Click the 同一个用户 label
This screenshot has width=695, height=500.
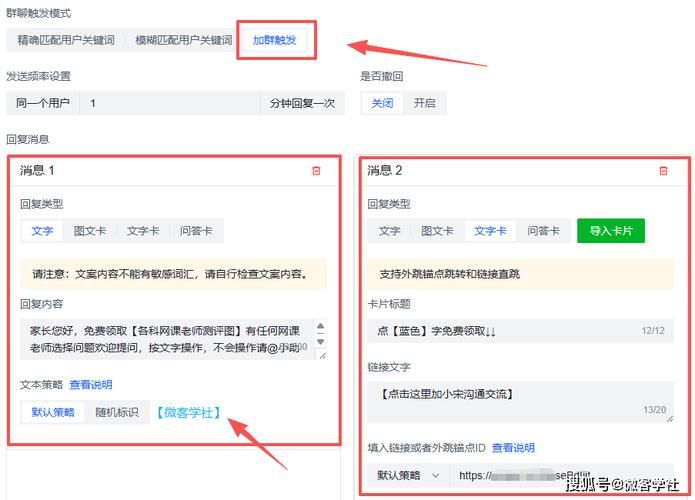[x=43, y=103]
